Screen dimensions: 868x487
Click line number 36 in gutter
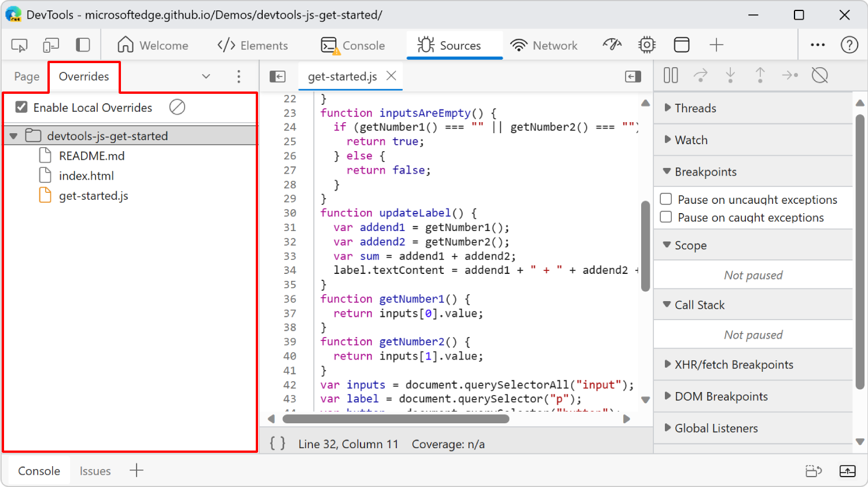coord(289,299)
